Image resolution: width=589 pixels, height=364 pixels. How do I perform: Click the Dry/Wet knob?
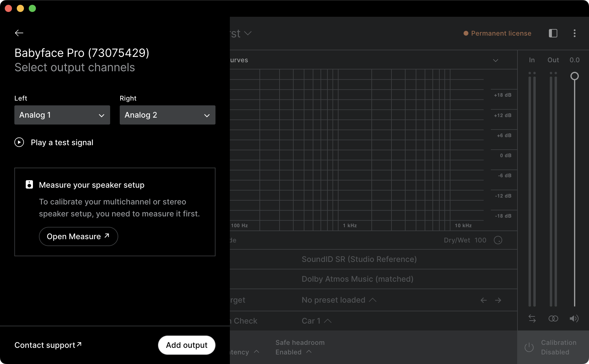pyautogui.click(x=498, y=240)
